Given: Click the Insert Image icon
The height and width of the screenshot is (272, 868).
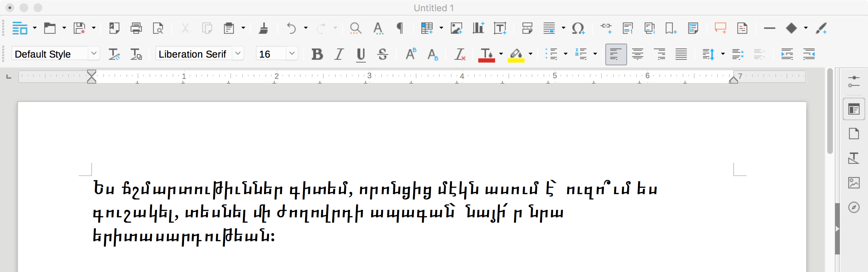Looking at the screenshot, I should point(456,28).
